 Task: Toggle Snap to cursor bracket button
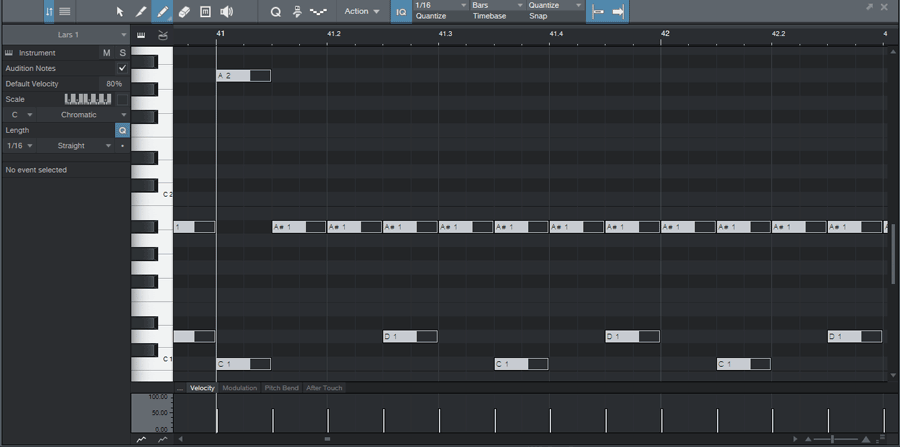coord(598,12)
